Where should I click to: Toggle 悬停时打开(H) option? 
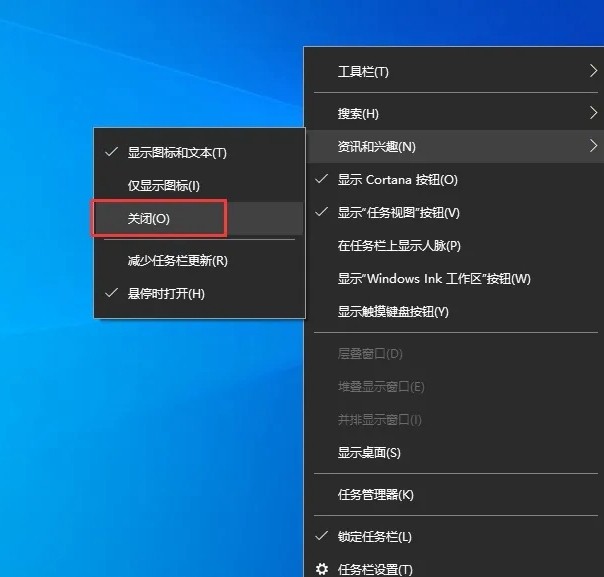199,294
